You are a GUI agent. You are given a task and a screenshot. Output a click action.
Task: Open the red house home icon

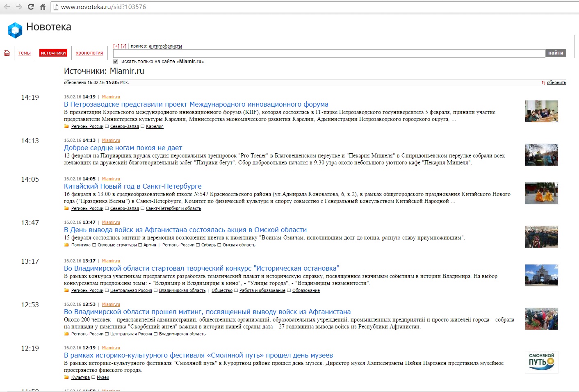(x=7, y=53)
